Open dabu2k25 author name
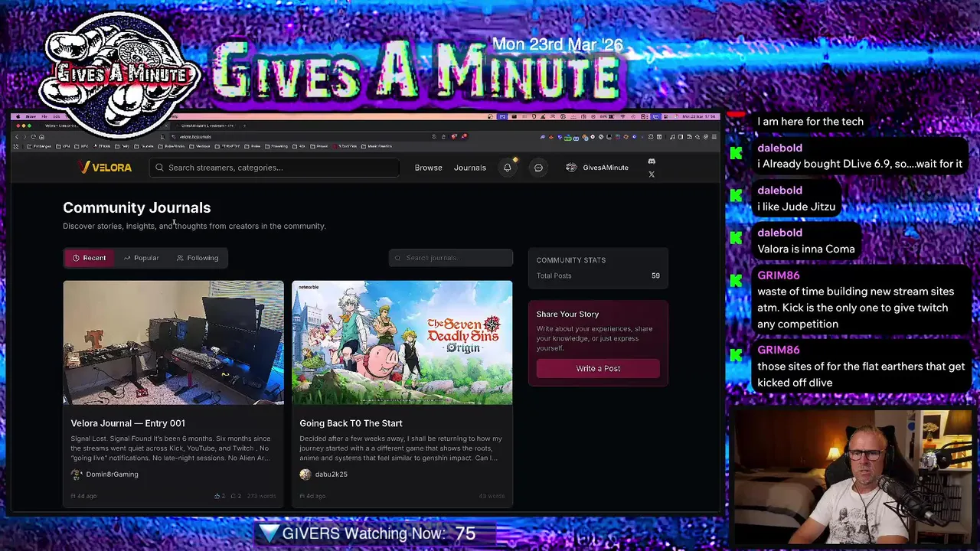The image size is (980, 551). pos(331,474)
